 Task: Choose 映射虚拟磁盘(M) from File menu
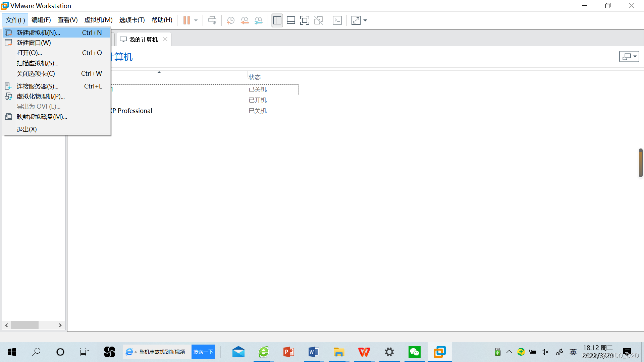(42, 117)
